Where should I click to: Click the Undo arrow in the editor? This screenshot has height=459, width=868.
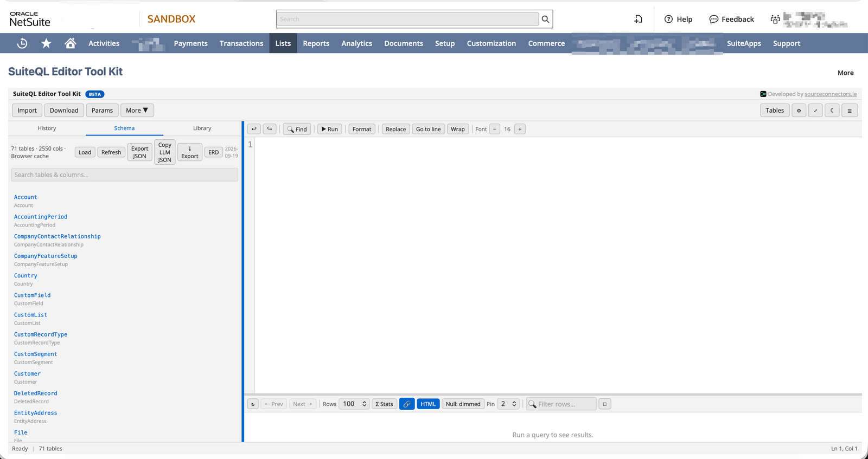point(254,129)
